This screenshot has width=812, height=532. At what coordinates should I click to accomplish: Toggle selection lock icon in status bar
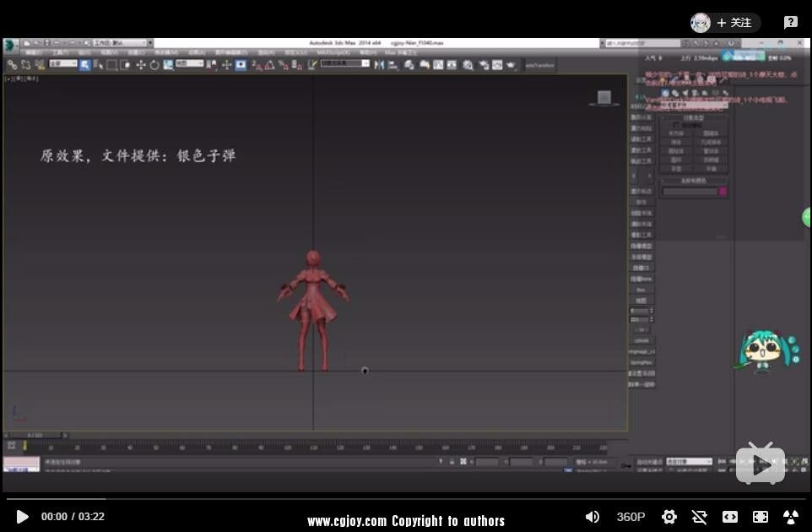(x=452, y=462)
